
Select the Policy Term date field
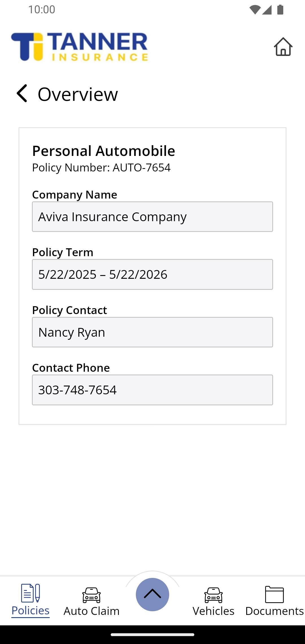pyautogui.click(x=152, y=274)
